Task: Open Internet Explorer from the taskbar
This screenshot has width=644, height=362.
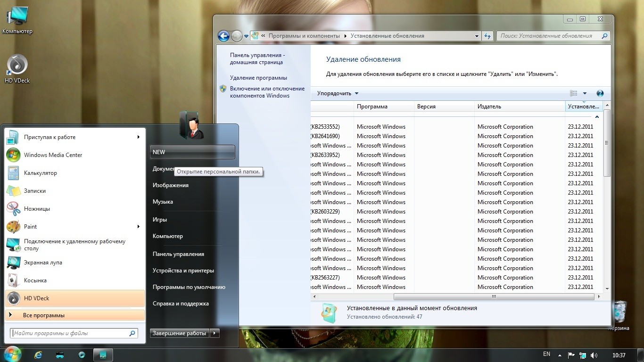Action: [39, 354]
